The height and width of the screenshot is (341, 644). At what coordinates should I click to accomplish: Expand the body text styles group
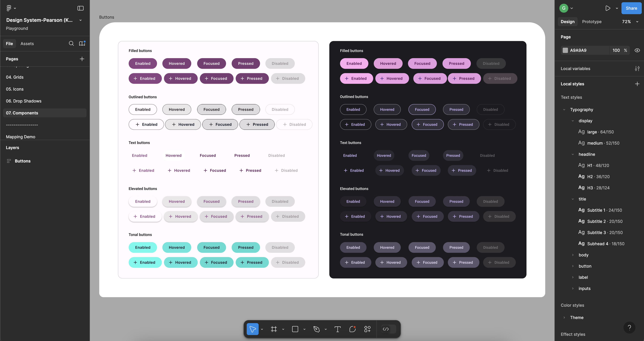tap(573, 255)
